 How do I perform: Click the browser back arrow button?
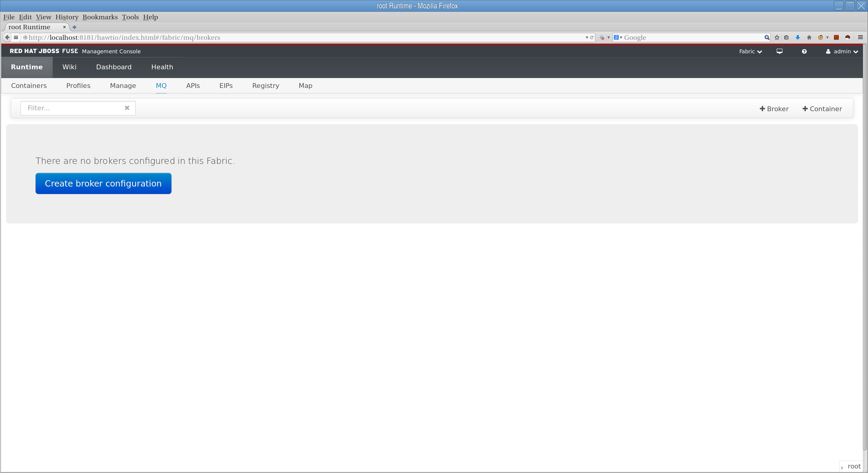point(7,37)
